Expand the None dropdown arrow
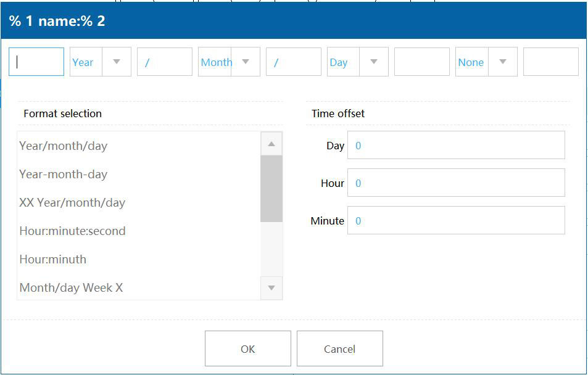 coord(503,62)
